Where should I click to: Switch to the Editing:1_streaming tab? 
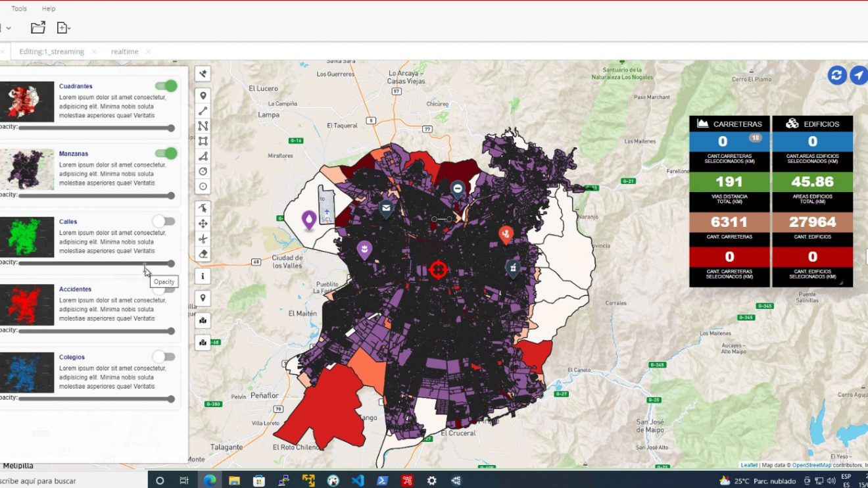[x=52, y=51]
